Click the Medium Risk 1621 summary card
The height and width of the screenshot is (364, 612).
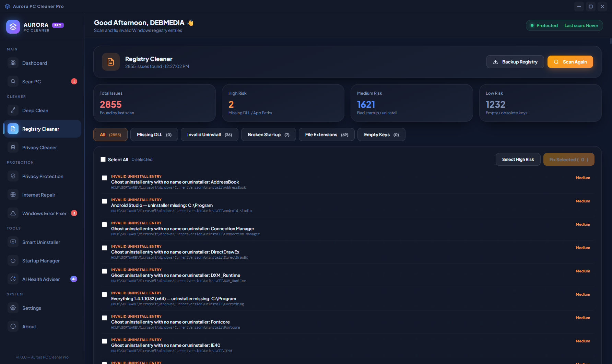coord(412,103)
